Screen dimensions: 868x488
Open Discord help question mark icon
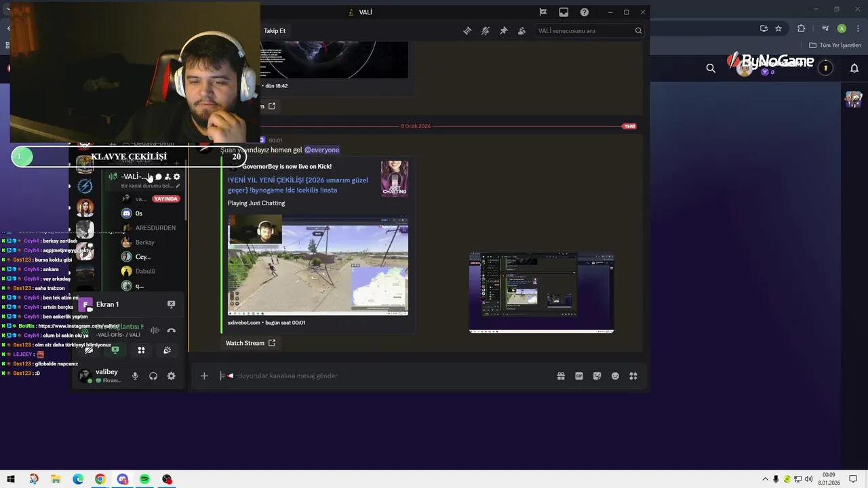coord(585,12)
